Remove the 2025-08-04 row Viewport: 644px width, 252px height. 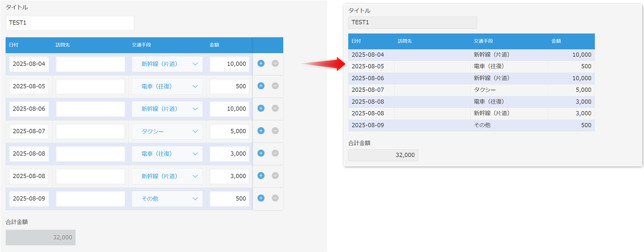tap(275, 63)
